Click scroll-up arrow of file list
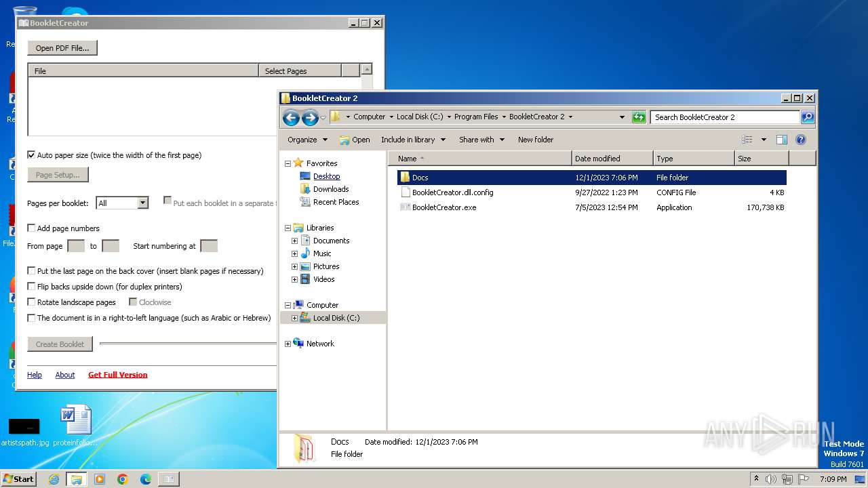Viewport: 868px width, 488px height. [367, 69]
